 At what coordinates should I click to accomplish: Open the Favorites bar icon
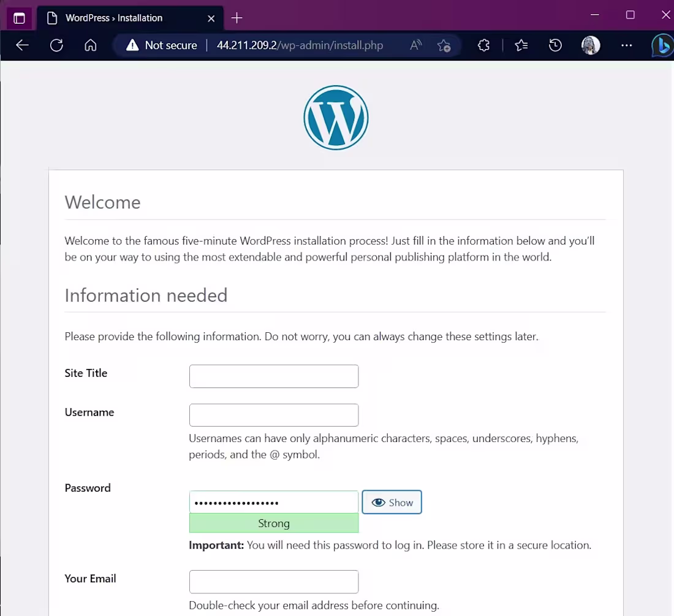[521, 45]
